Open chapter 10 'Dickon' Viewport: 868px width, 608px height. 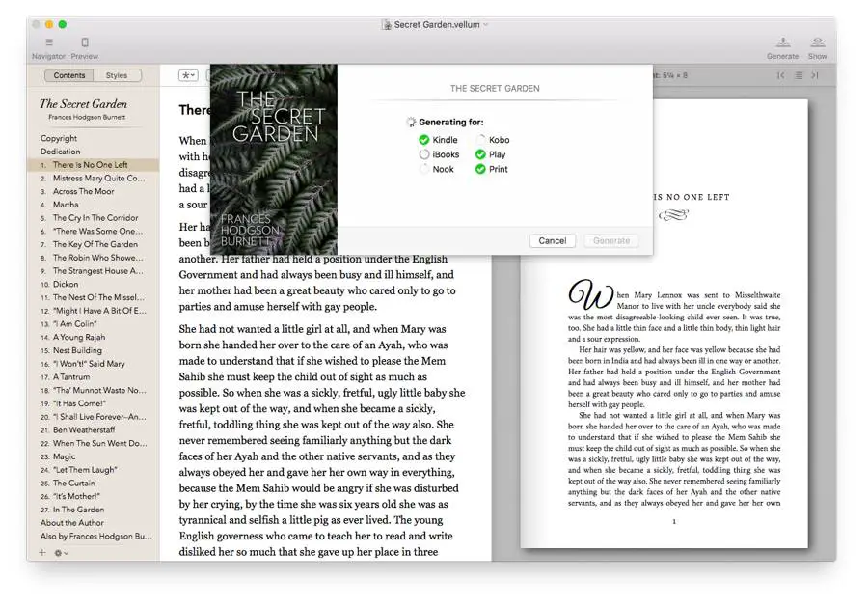[x=93, y=284]
